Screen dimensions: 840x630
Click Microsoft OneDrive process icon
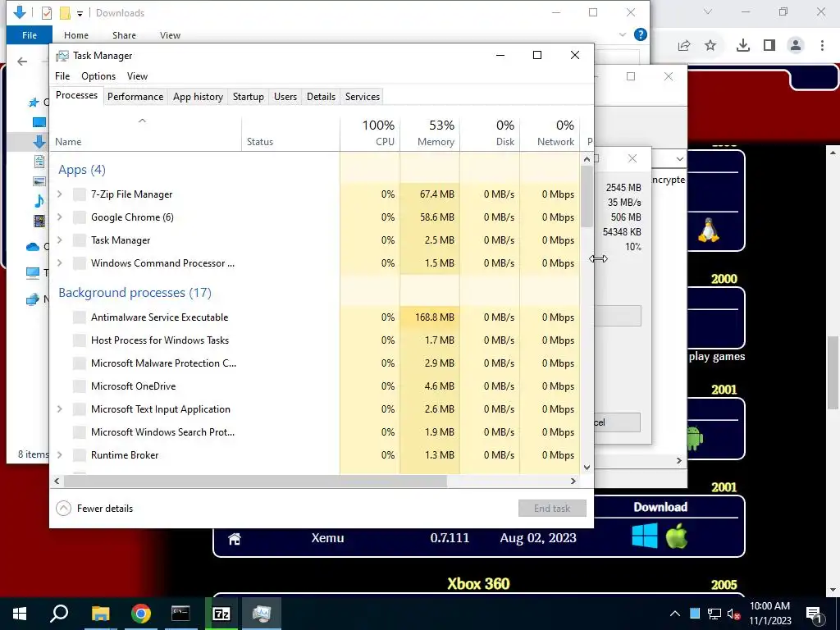[80, 386]
